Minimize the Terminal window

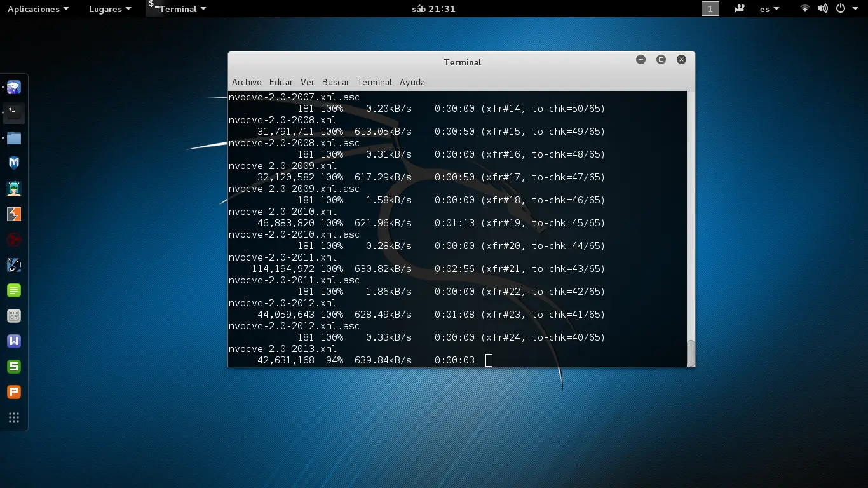tap(641, 59)
